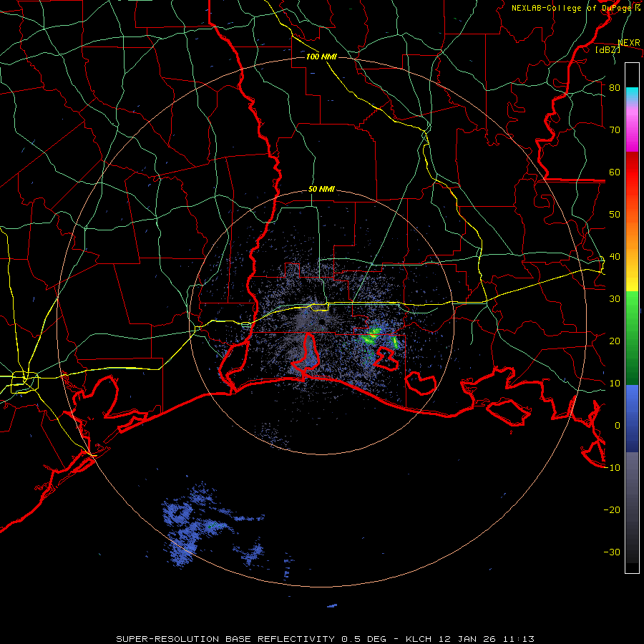The width and height of the screenshot is (644, 644).
Task: Click the '50 NMI' range ring label
Action: (x=321, y=190)
